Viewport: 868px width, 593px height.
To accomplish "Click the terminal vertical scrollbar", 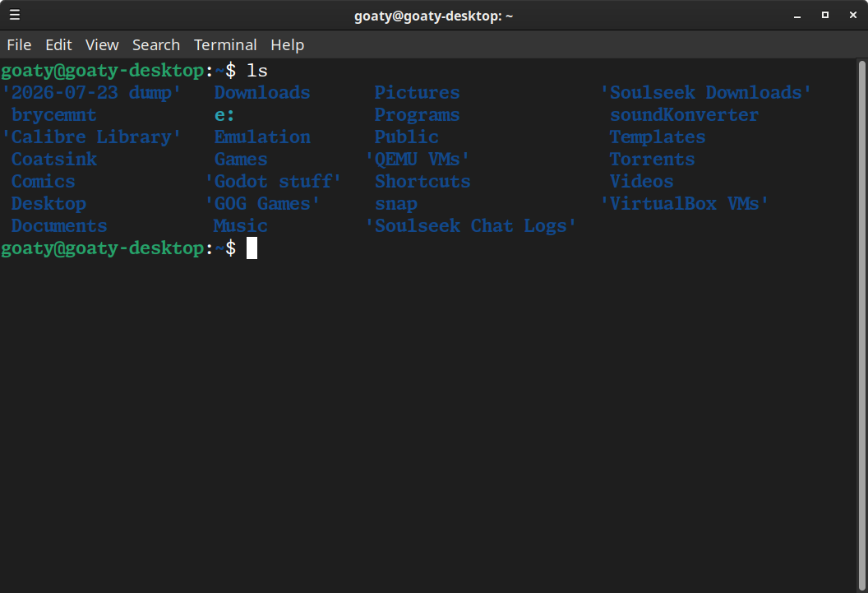I will 862,326.
